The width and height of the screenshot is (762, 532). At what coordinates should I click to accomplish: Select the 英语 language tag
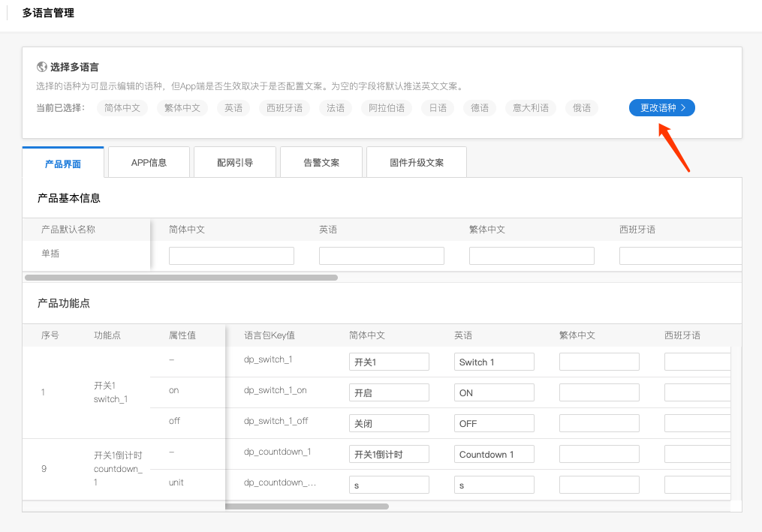pyautogui.click(x=233, y=108)
